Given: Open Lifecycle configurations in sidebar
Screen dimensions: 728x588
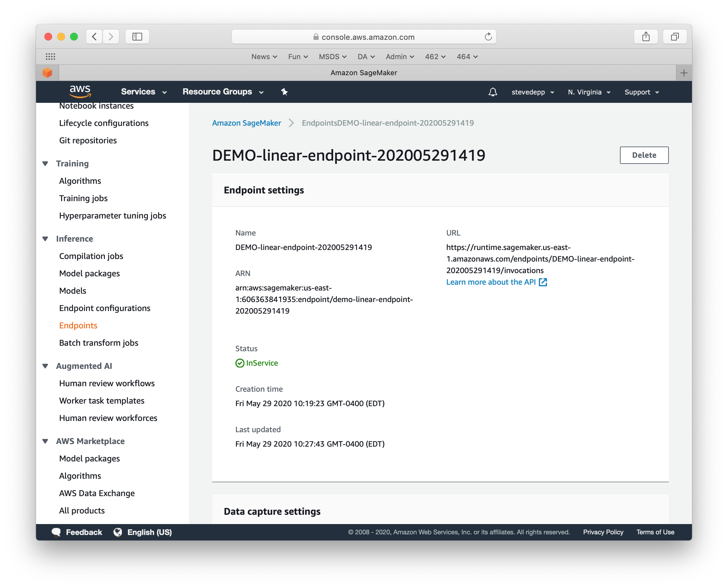Looking at the screenshot, I should tap(104, 123).
